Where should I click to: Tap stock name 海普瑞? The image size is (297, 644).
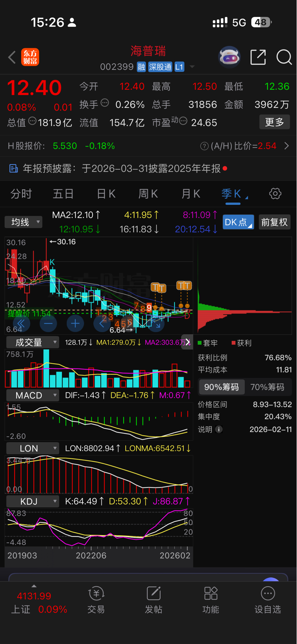[148, 51]
